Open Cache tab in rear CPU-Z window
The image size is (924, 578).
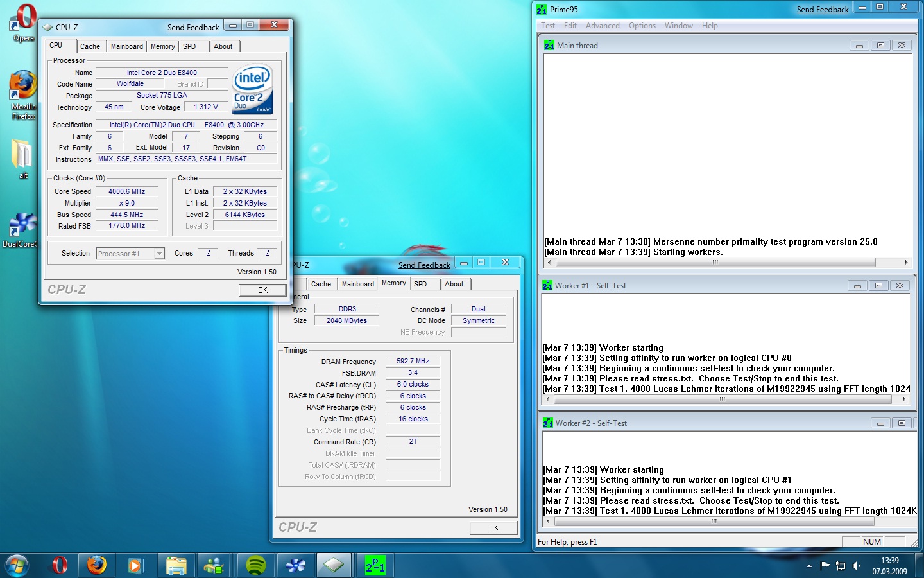click(x=321, y=284)
